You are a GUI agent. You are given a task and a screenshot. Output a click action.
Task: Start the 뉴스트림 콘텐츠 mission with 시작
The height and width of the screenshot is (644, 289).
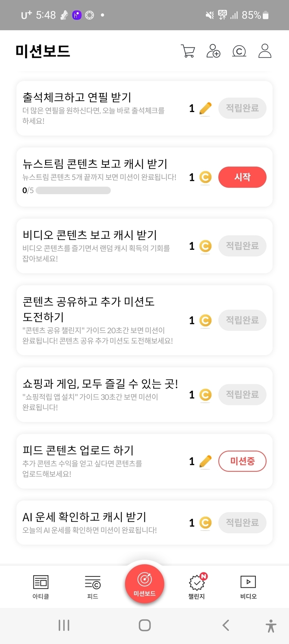click(242, 177)
